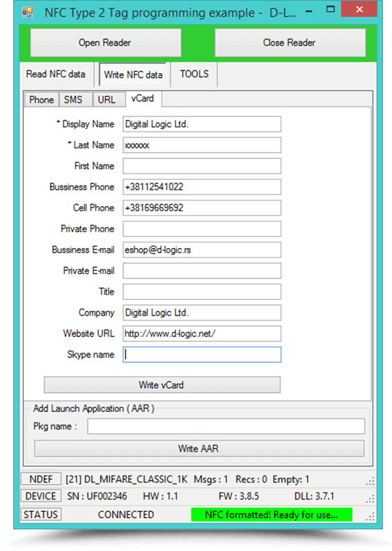Viewport: 392px width, 551px height.
Task: Select the Phone sub-tab
Action: point(42,100)
